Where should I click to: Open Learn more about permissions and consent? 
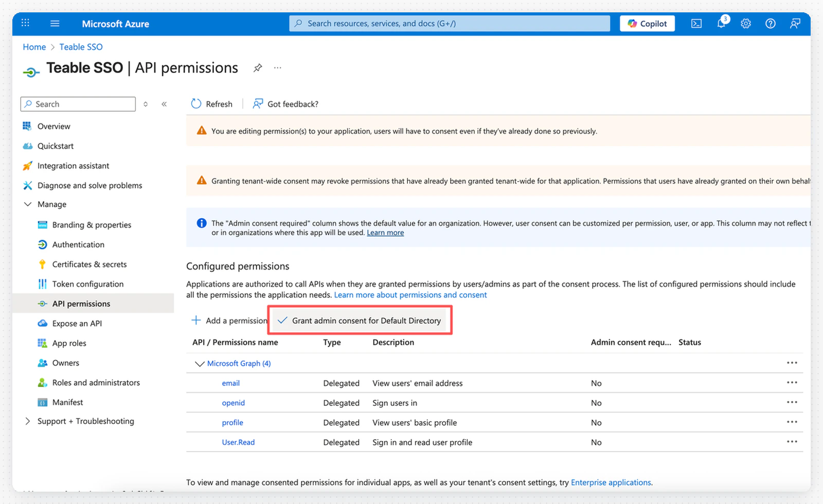tap(410, 295)
